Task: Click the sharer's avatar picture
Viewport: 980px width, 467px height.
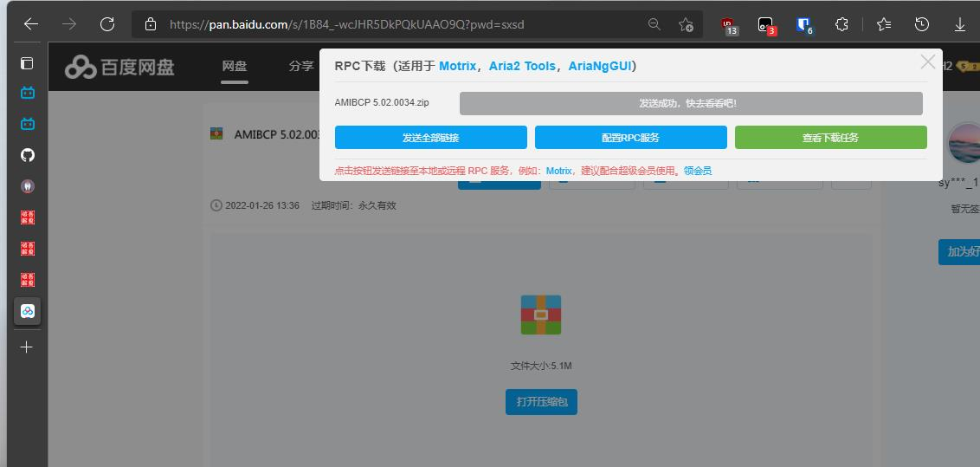Action: [964, 143]
